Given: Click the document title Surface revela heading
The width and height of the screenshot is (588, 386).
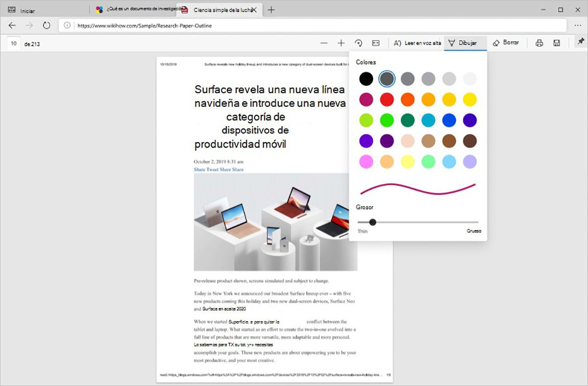Looking at the screenshot, I should point(270,117).
